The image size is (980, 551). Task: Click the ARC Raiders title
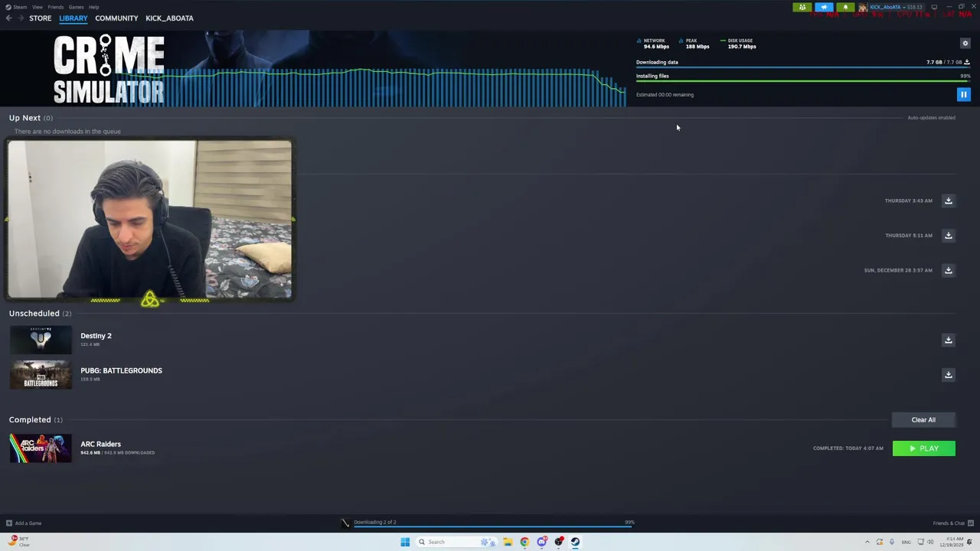coord(100,444)
